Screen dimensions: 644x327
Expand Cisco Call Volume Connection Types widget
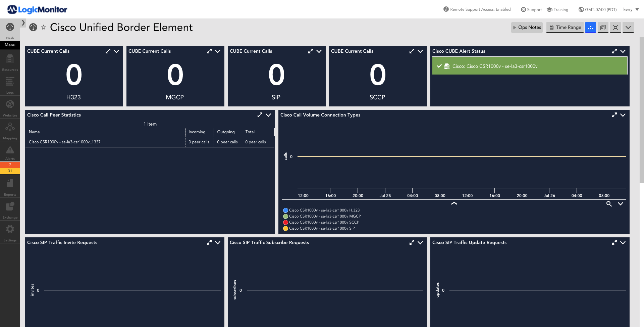pyautogui.click(x=614, y=115)
